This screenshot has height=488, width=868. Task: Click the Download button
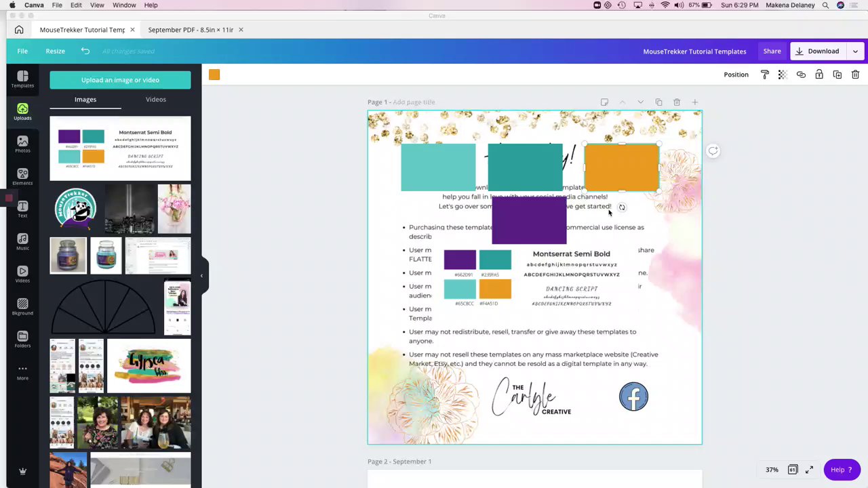[818, 51]
